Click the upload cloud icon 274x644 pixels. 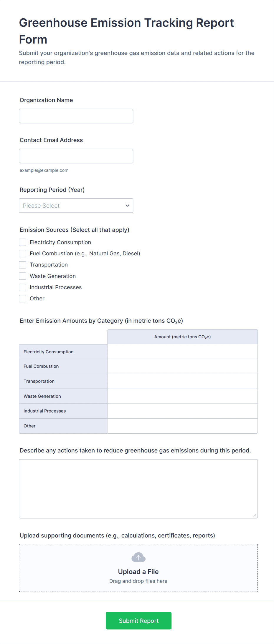(x=138, y=557)
